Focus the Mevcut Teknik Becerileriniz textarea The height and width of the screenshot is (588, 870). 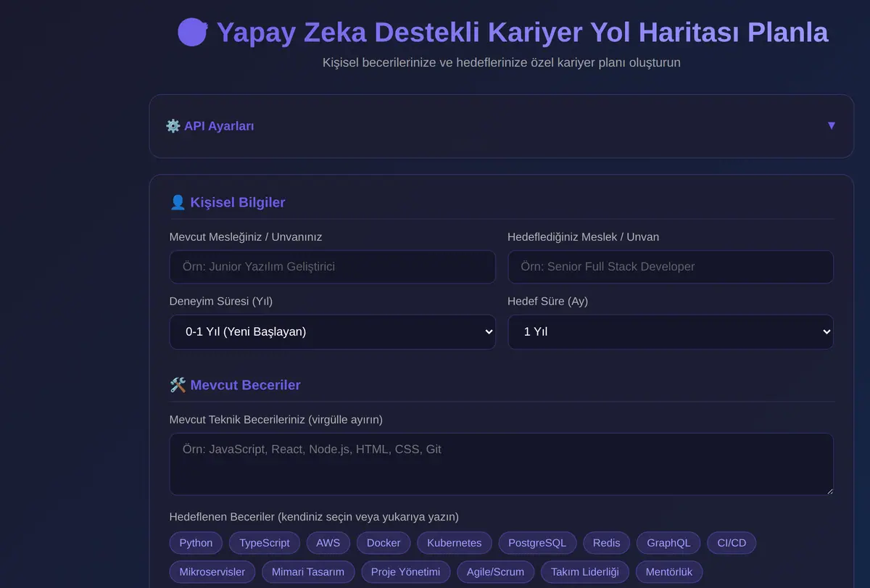coord(502,464)
